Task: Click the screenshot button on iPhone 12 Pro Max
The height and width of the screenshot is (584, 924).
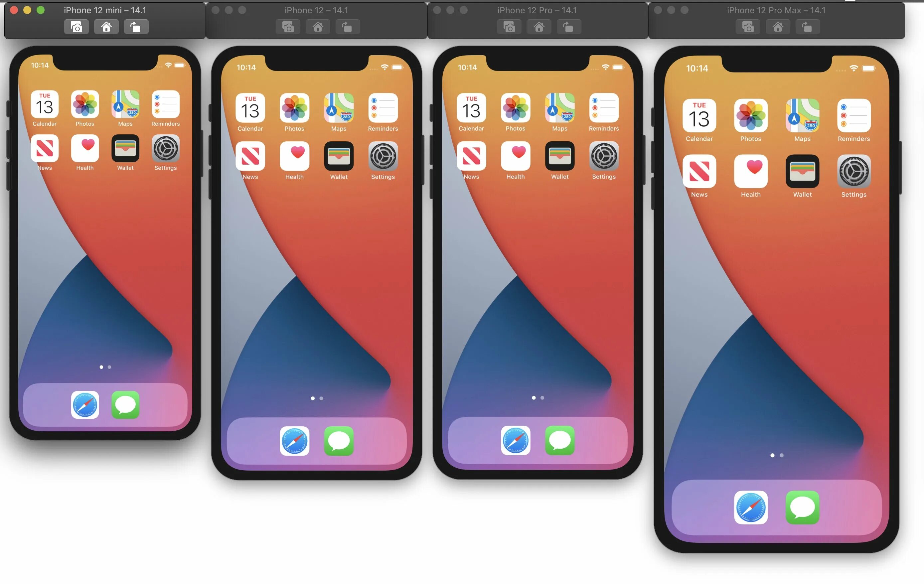Action: point(748,27)
